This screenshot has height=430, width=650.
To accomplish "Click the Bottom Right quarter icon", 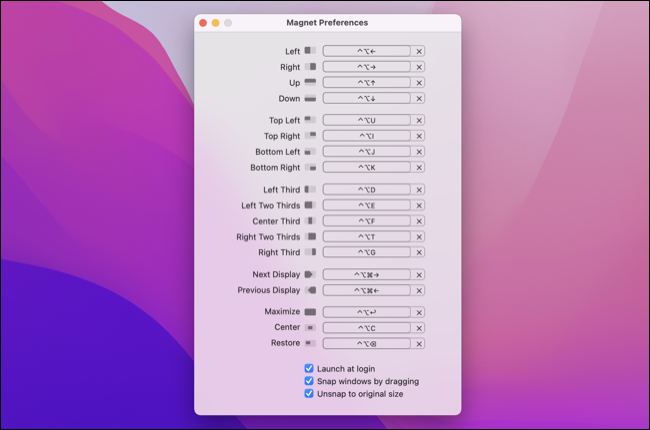I will tap(310, 168).
